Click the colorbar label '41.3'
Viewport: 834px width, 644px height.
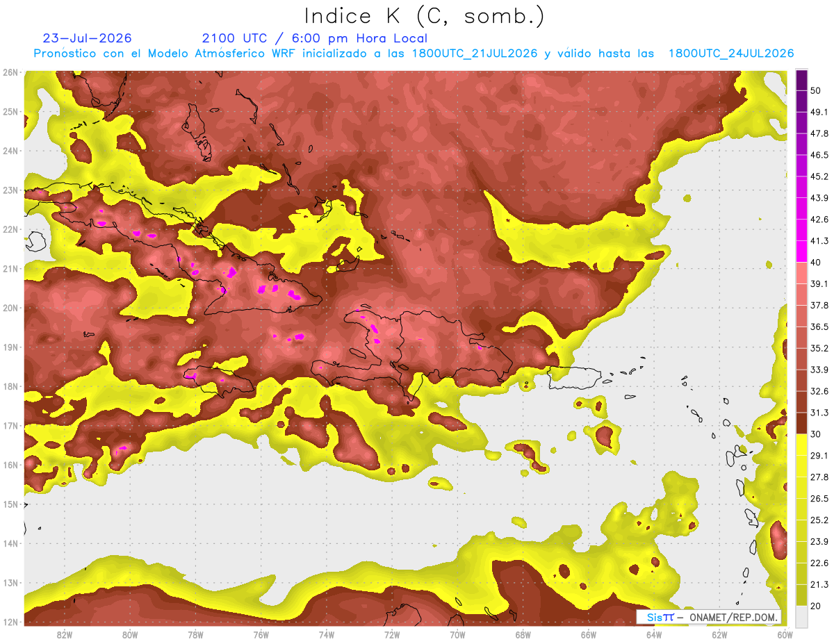(819, 241)
